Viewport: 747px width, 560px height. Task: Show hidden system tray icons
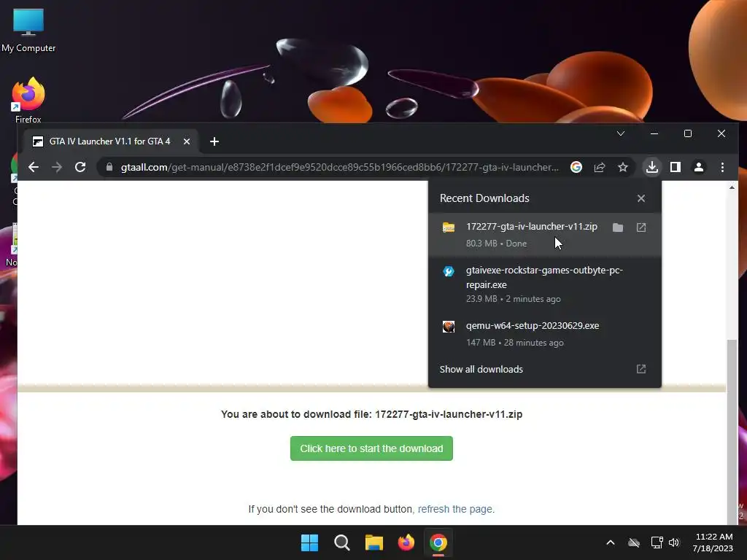pyautogui.click(x=611, y=542)
